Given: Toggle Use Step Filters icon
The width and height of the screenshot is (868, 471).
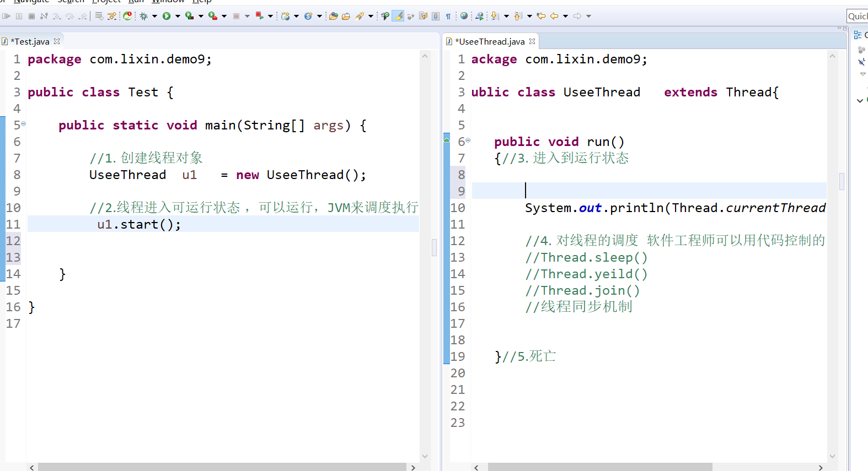Looking at the screenshot, I should (111, 16).
